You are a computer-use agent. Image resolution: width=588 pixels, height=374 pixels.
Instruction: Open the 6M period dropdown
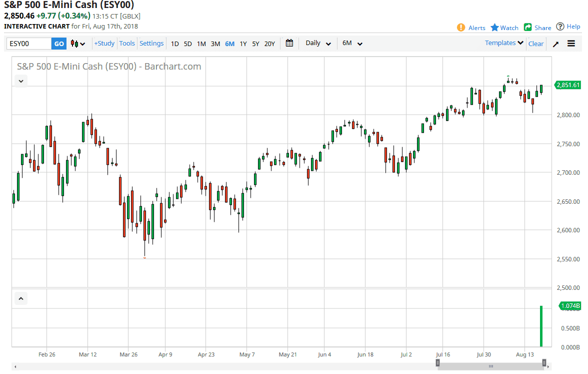point(352,44)
